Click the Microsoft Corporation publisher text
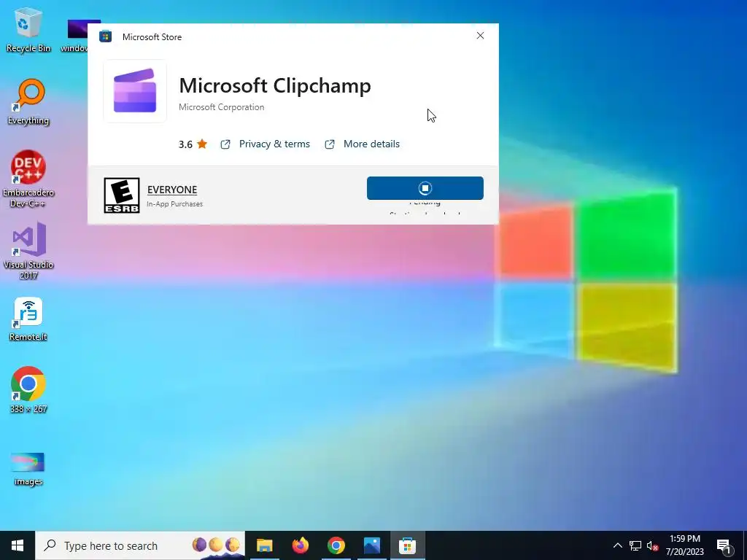Image resolution: width=747 pixels, height=560 pixels. (x=222, y=107)
